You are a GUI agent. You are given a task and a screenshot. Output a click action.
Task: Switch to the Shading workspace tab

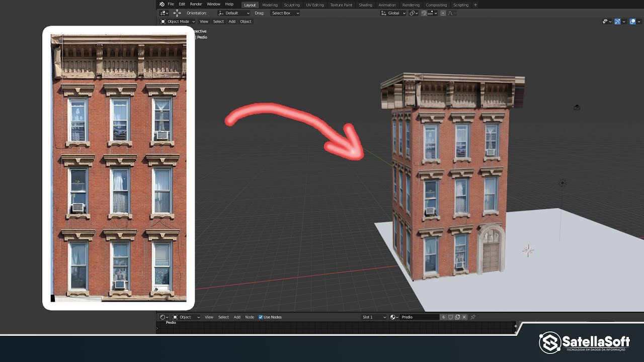tap(366, 5)
